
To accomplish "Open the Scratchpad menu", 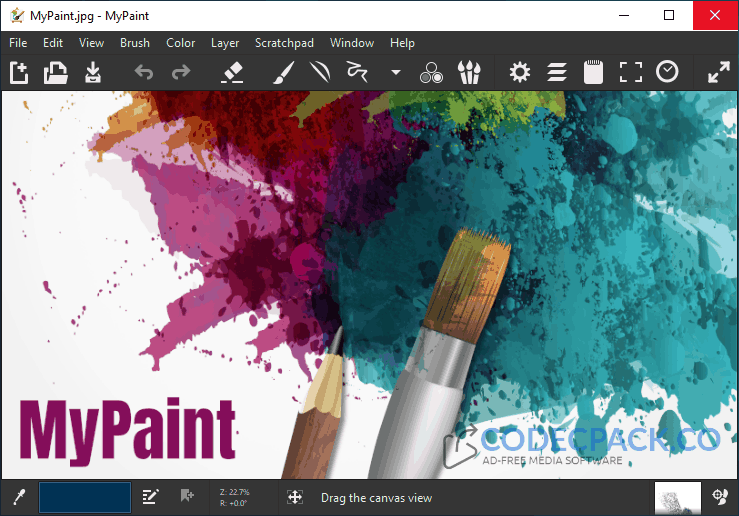I will pyautogui.click(x=284, y=43).
